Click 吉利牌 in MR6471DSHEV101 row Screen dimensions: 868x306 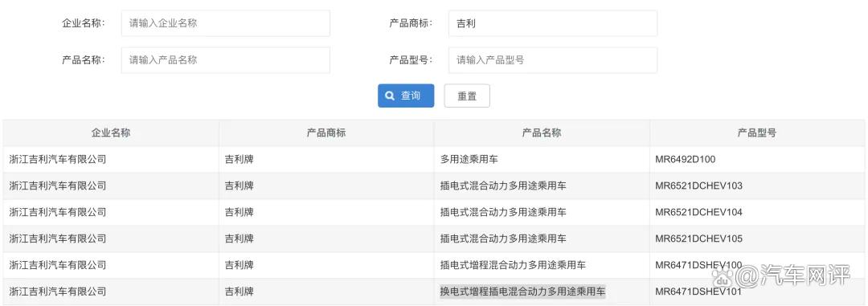pyautogui.click(x=240, y=292)
